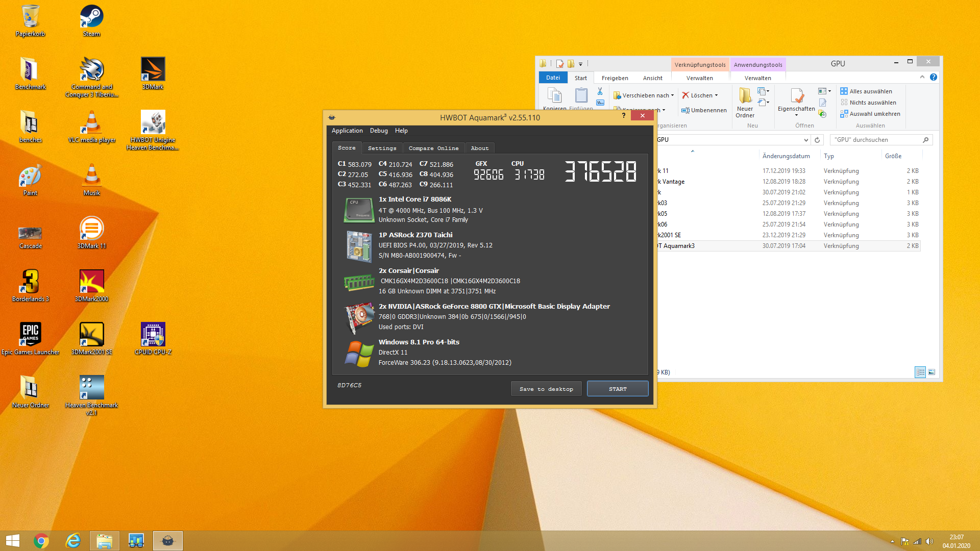Screen dimensions: 980x551
Task: Select the VLC media player icon
Action: (92, 127)
